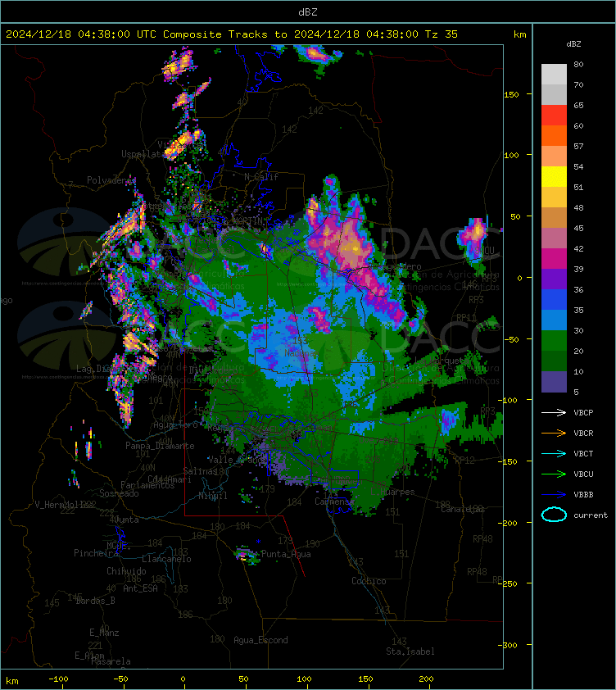Click the 'Cochico' place label
The image size is (616, 690).
point(369,581)
